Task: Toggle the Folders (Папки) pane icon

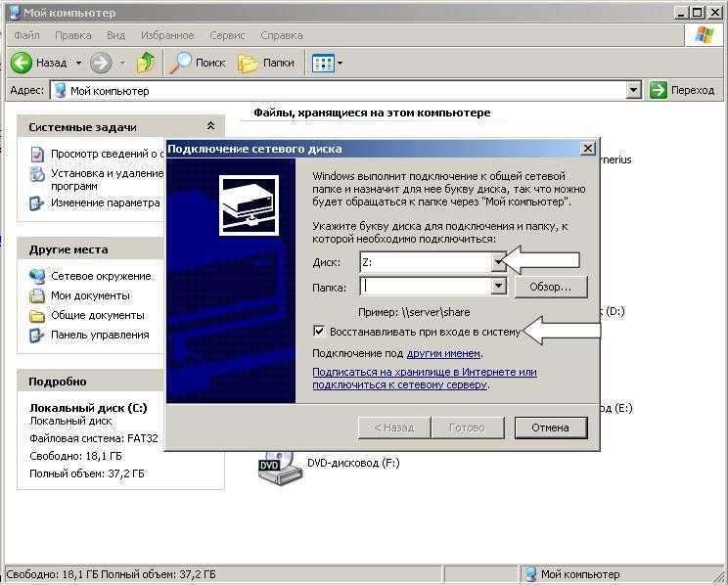Action: (x=248, y=63)
